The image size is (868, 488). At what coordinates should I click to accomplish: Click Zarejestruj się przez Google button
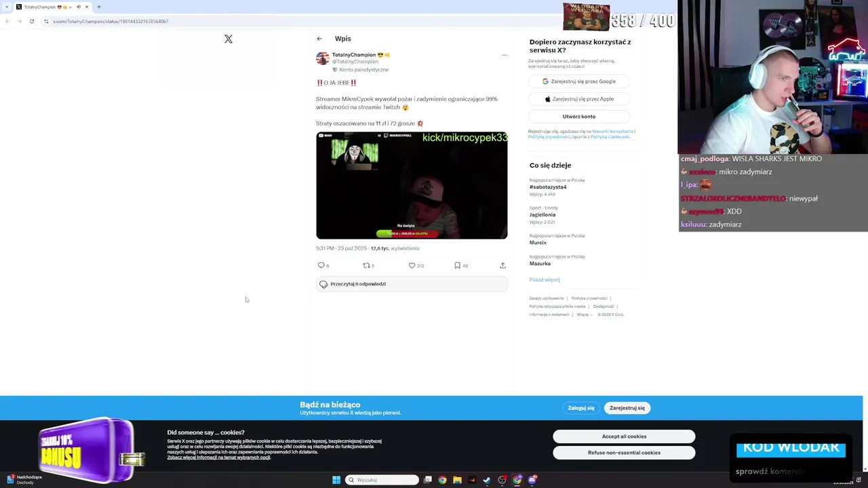click(579, 81)
